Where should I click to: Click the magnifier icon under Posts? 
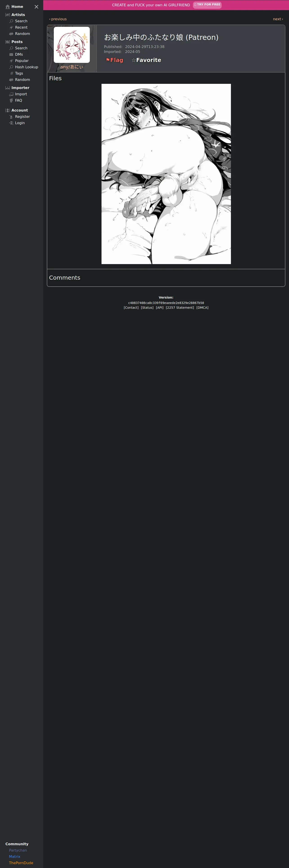point(11,48)
